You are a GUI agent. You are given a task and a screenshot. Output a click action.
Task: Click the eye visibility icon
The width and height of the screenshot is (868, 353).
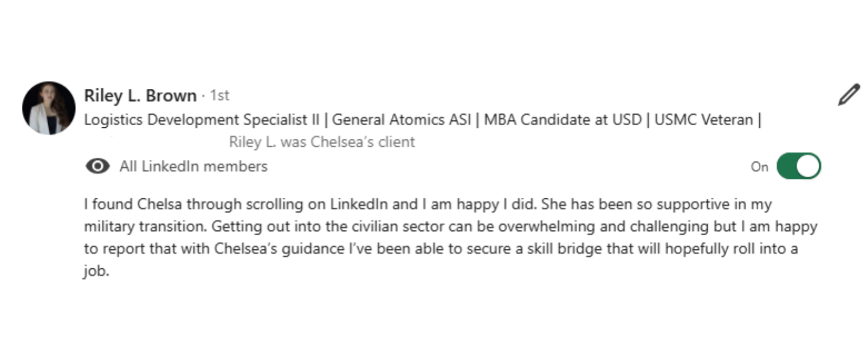click(97, 167)
